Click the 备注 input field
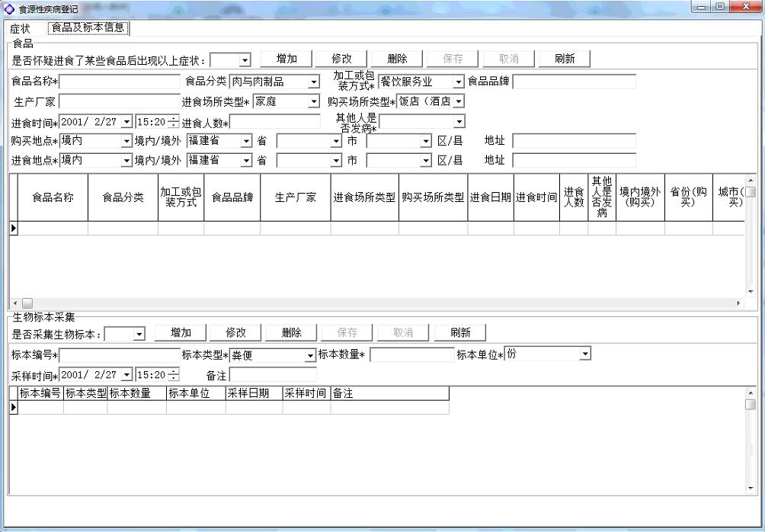Screen dimensions: 765x532 coord(274,375)
